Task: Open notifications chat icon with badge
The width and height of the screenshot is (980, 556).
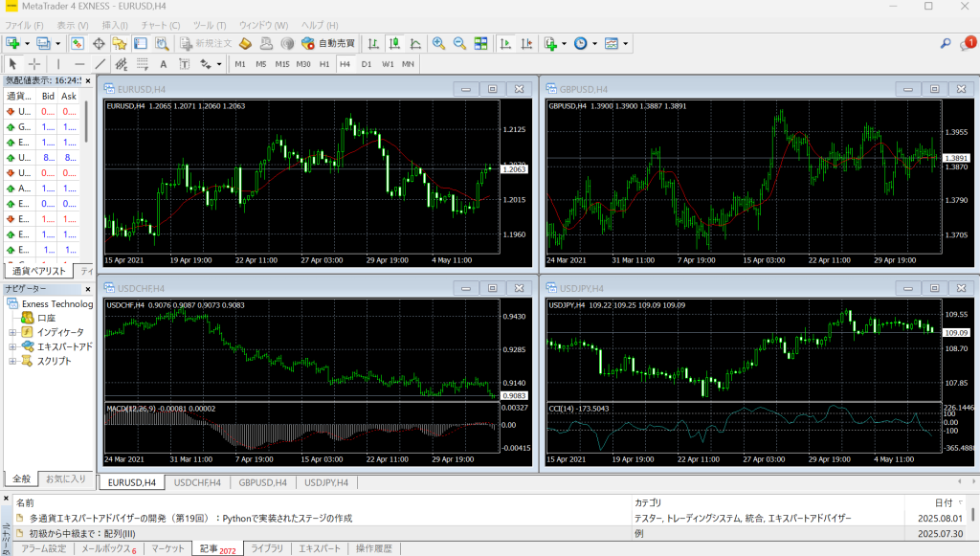Action: point(968,43)
